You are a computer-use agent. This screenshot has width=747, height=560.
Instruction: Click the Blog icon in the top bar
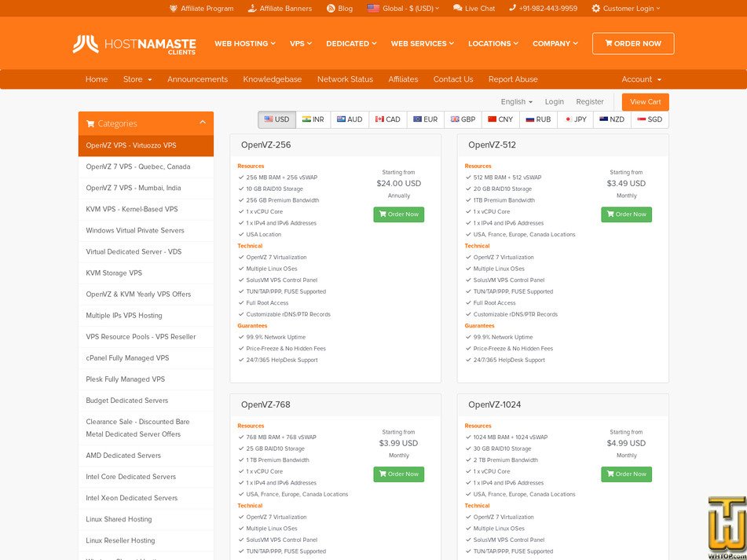coord(331,9)
